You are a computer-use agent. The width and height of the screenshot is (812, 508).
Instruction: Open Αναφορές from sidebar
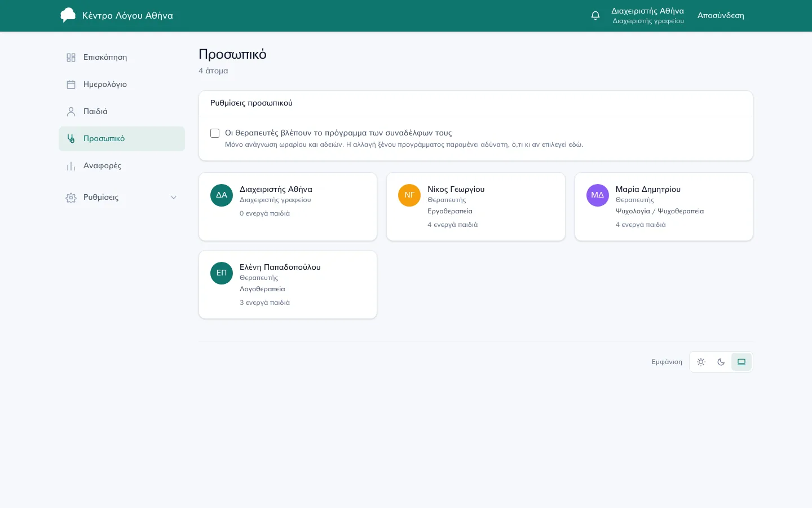point(122,166)
